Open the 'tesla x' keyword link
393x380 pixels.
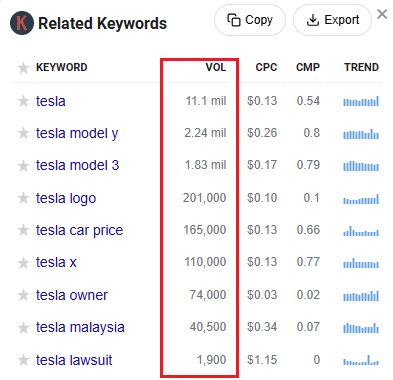tap(56, 262)
